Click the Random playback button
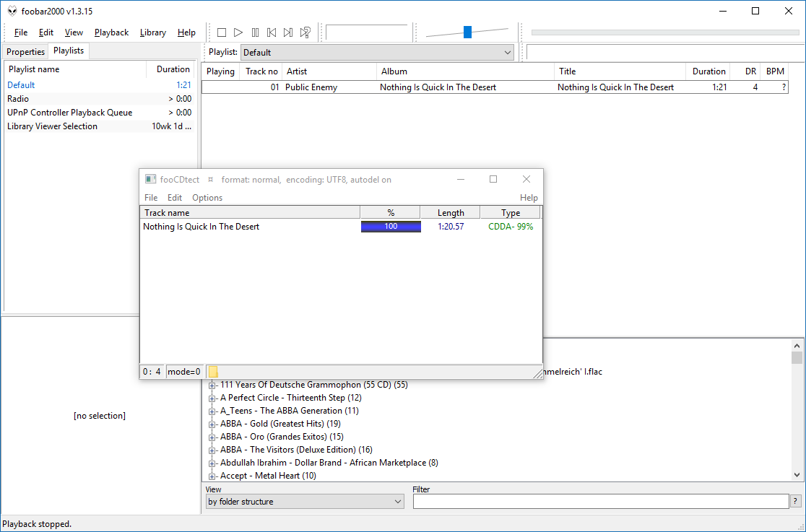 pyautogui.click(x=305, y=32)
